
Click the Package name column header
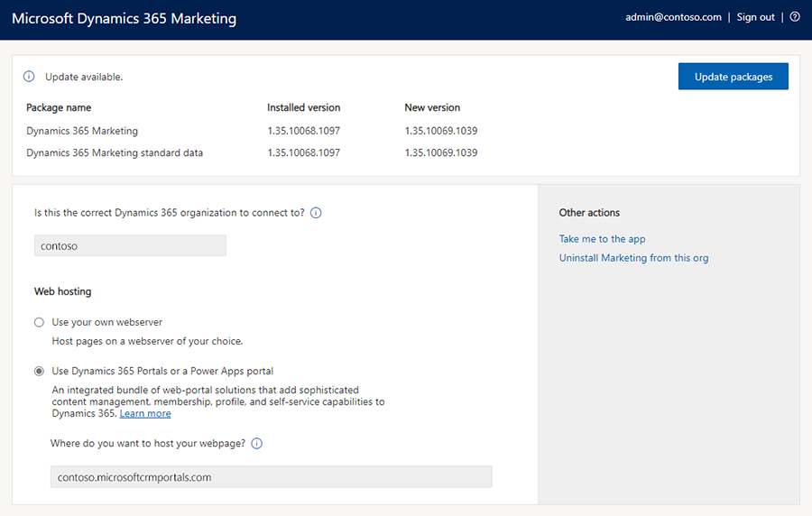click(x=59, y=107)
